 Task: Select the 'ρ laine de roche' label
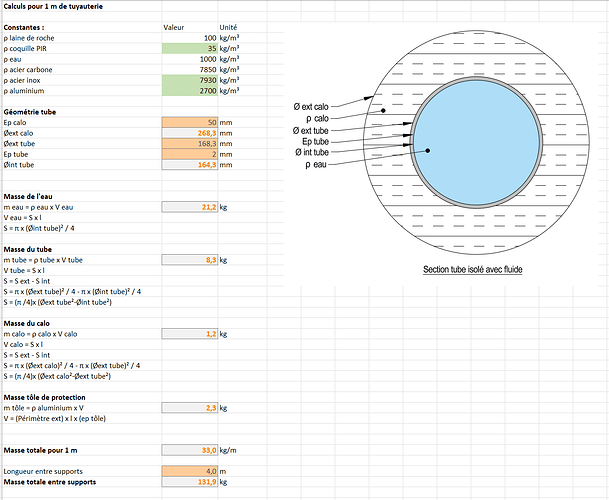tap(29, 38)
